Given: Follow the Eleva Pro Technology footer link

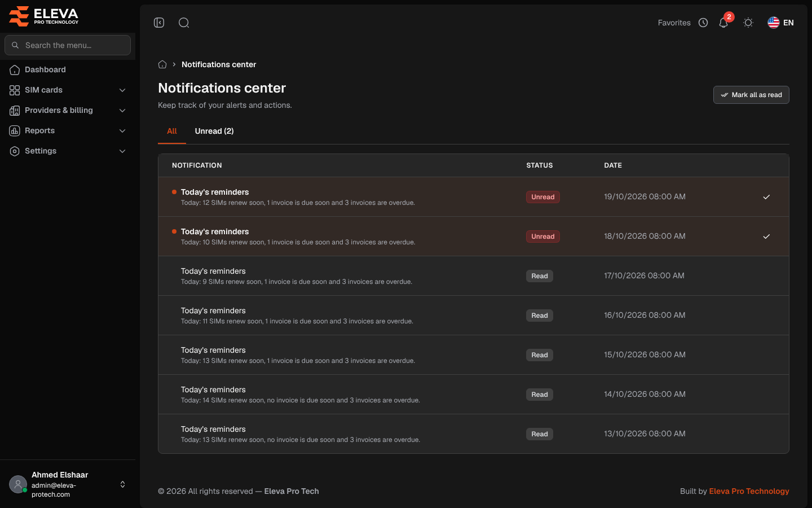Looking at the screenshot, I should tap(749, 491).
